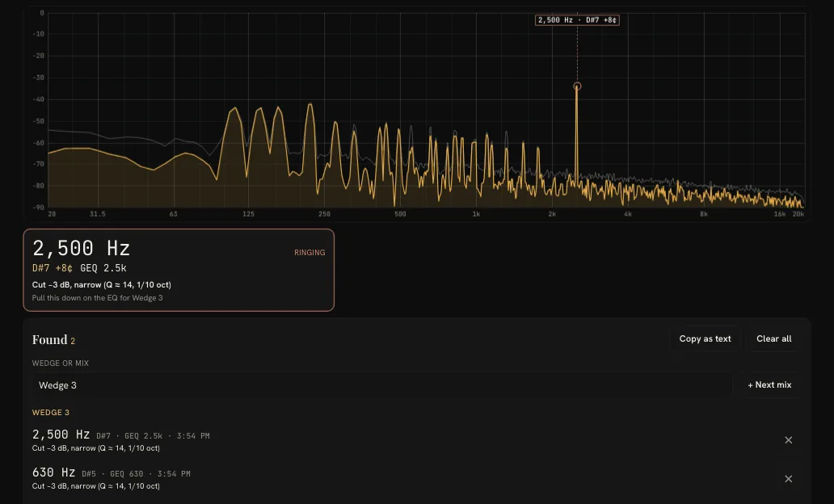Click the GEQ 2.5k label in card

point(103,268)
